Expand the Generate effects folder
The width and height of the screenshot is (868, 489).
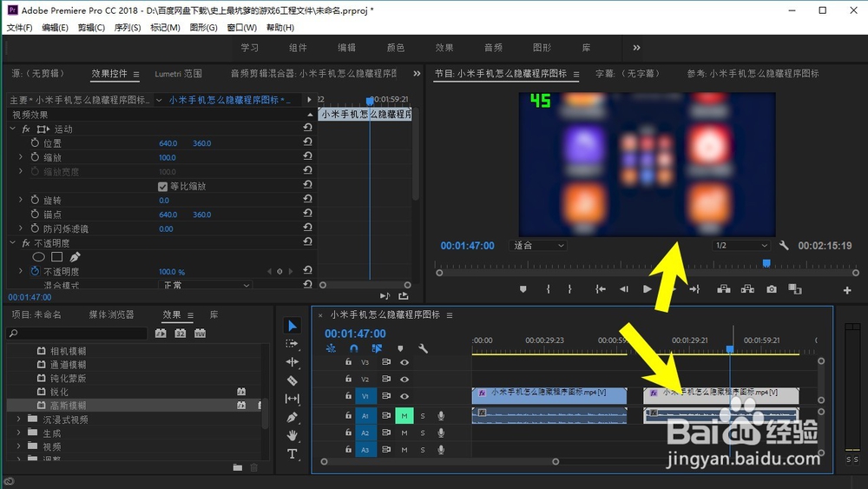19,433
